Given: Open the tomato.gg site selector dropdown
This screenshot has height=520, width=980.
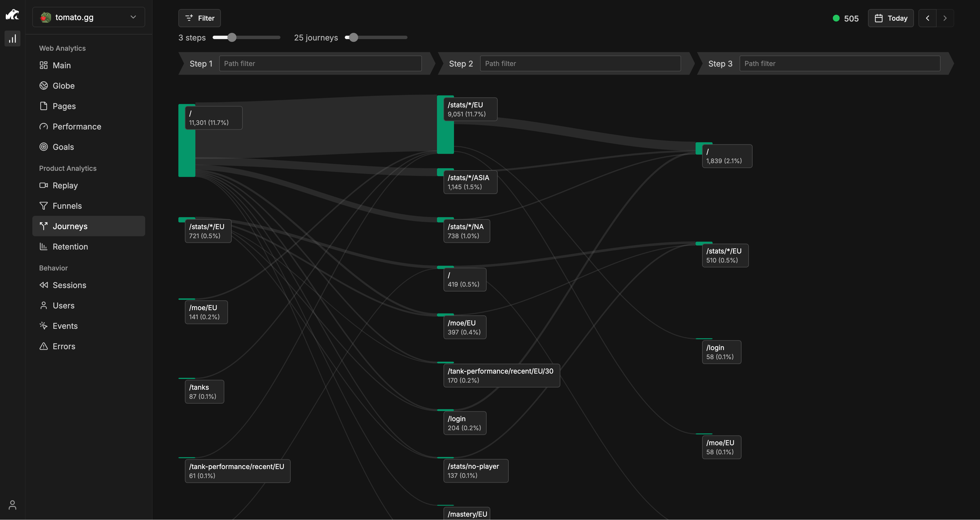Looking at the screenshot, I should click(88, 17).
